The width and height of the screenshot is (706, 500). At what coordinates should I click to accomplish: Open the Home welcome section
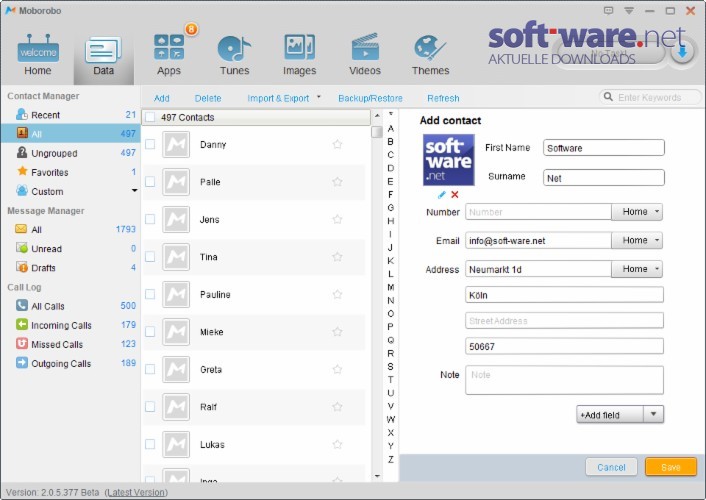[x=38, y=55]
